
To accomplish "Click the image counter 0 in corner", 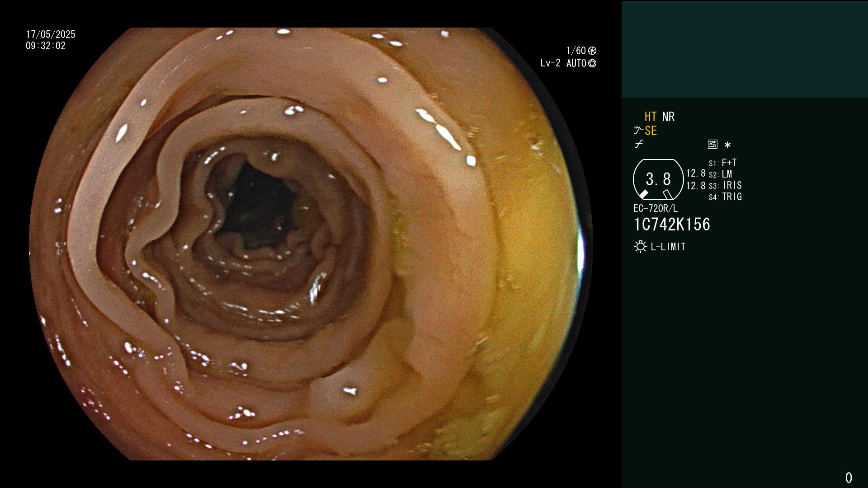I will tap(849, 478).
